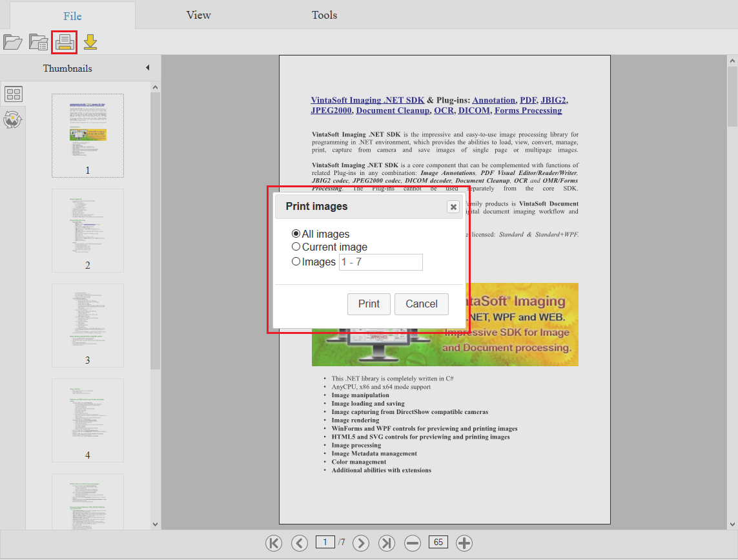Click the document viewer scrollbar thumb
This screenshot has height=560, width=738.
732,96
